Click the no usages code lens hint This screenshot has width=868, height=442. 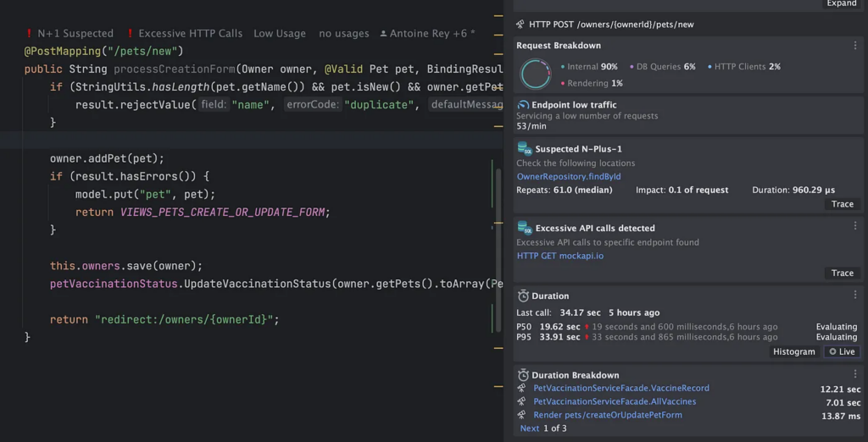tap(344, 34)
